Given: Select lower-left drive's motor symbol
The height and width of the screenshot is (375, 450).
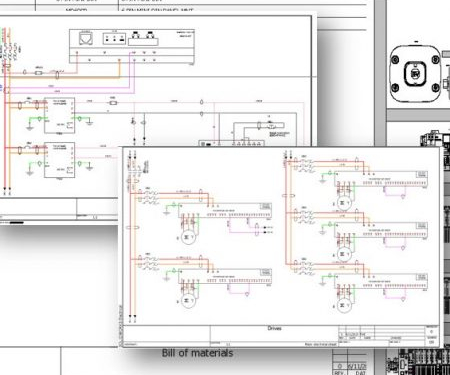Looking at the screenshot, I should 188,301.
